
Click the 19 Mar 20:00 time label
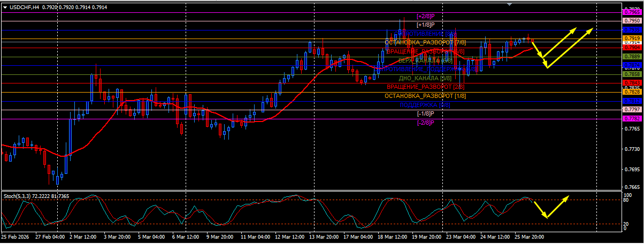(x=427, y=236)
